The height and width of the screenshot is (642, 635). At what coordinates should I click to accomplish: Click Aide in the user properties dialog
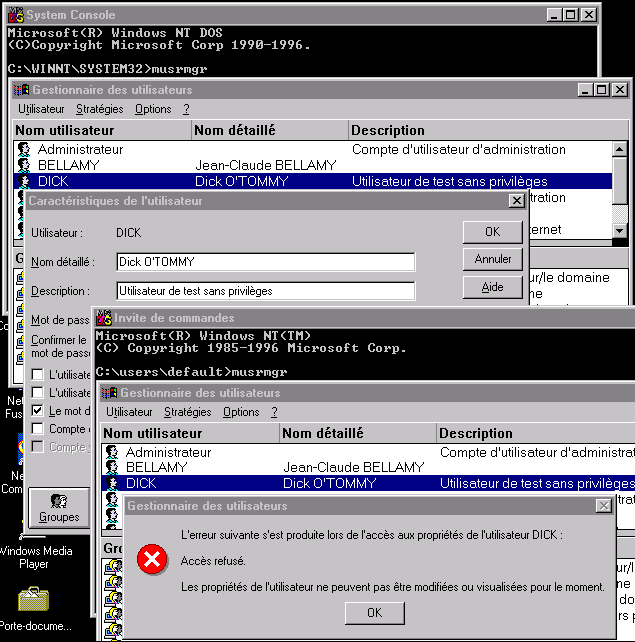[x=493, y=287]
